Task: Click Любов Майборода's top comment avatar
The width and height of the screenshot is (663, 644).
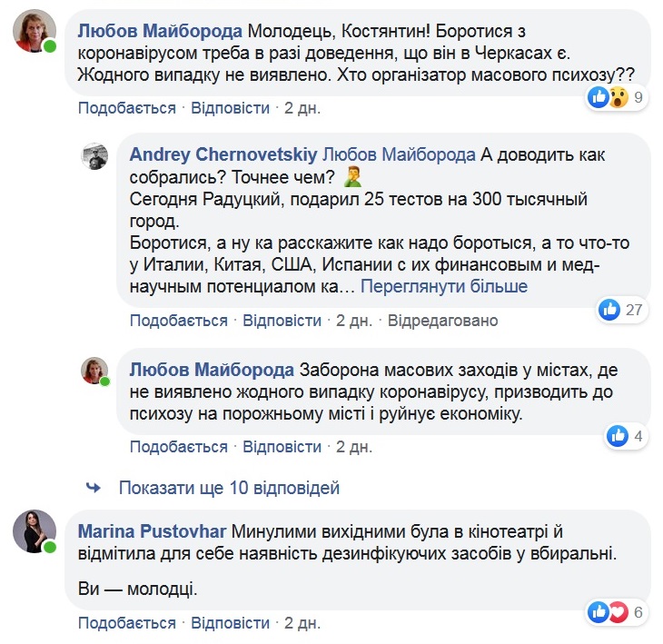Action: 35,31
